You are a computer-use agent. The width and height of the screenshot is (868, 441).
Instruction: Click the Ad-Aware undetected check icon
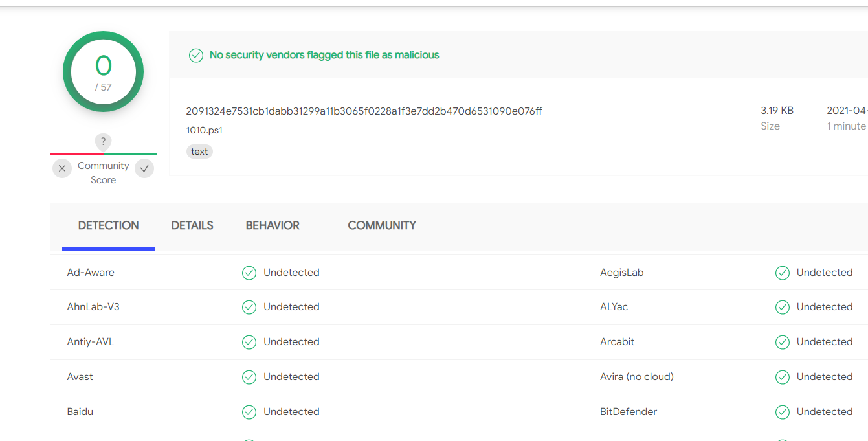pyautogui.click(x=249, y=273)
